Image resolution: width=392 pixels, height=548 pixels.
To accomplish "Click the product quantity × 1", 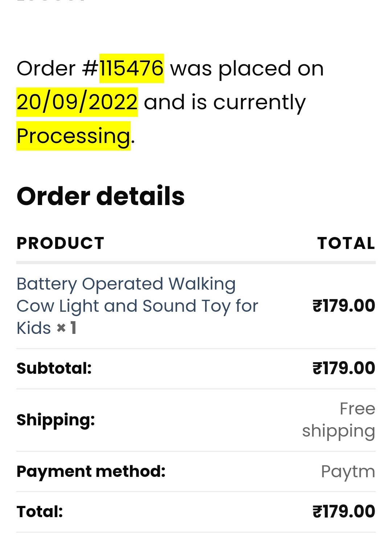I will point(67,328).
